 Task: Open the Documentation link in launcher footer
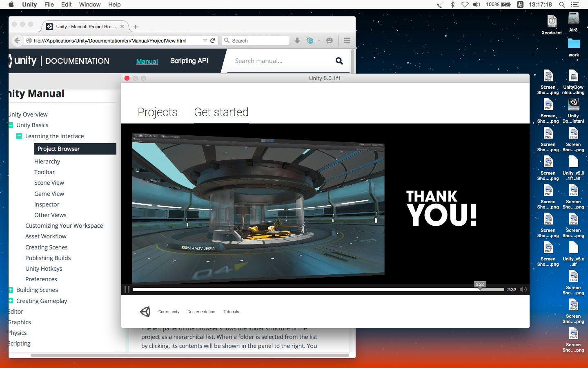coord(201,312)
